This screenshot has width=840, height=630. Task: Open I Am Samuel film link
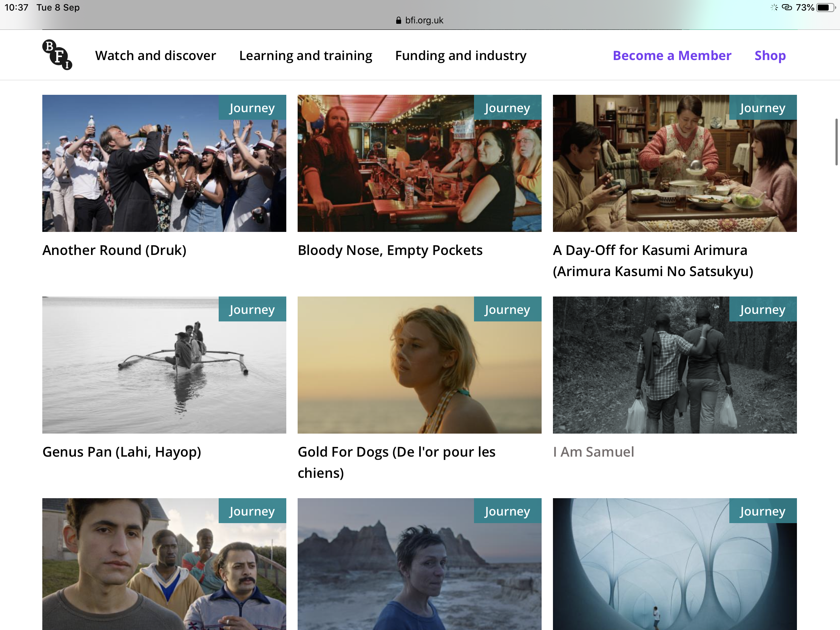[x=593, y=452]
